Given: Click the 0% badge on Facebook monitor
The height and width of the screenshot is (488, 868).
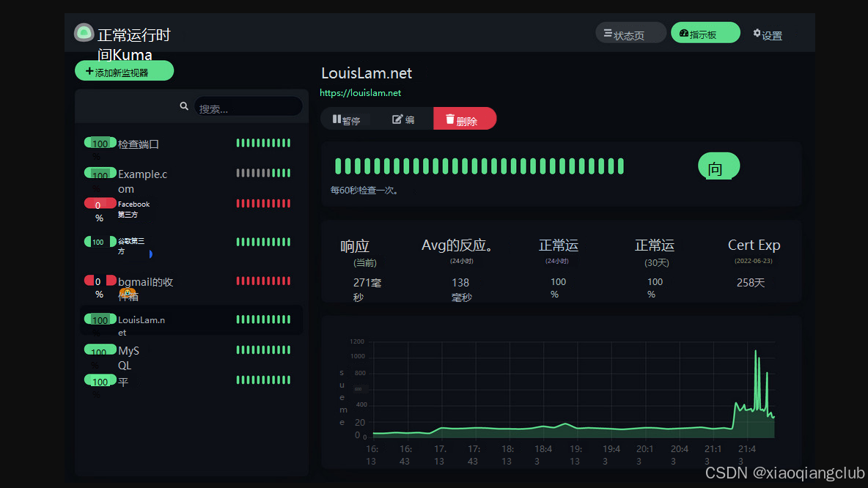Looking at the screenshot, I should 100,204.
